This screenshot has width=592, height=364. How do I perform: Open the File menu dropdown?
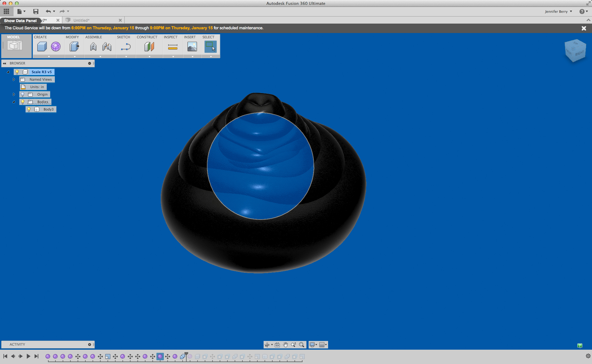click(21, 12)
